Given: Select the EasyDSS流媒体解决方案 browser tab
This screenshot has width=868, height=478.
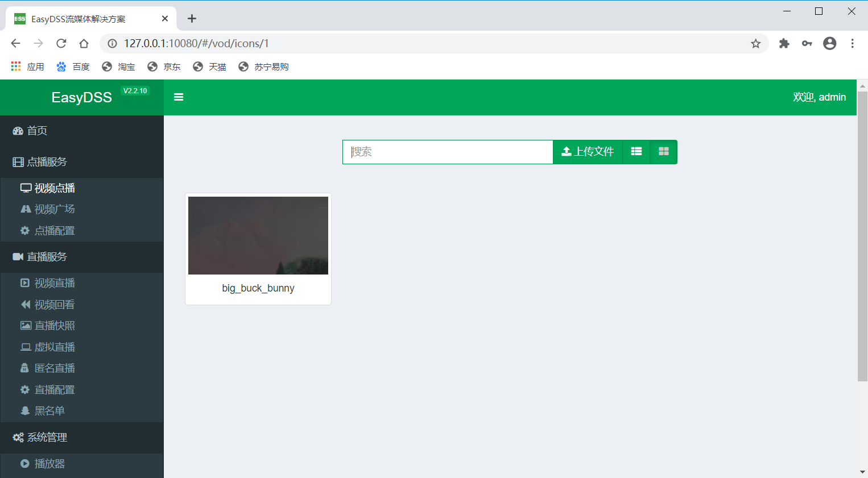Looking at the screenshot, I should (x=91, y=19).
